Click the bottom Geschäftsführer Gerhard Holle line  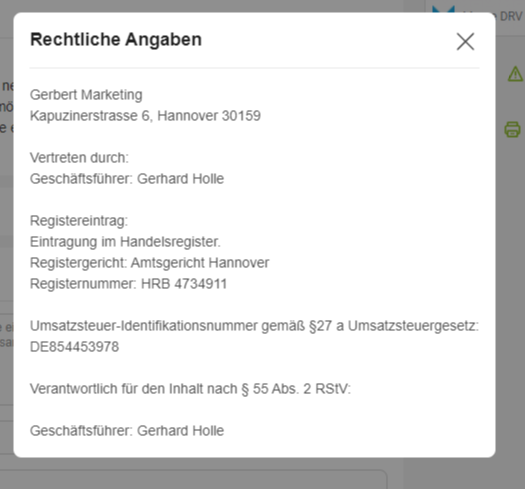point(127,431)
